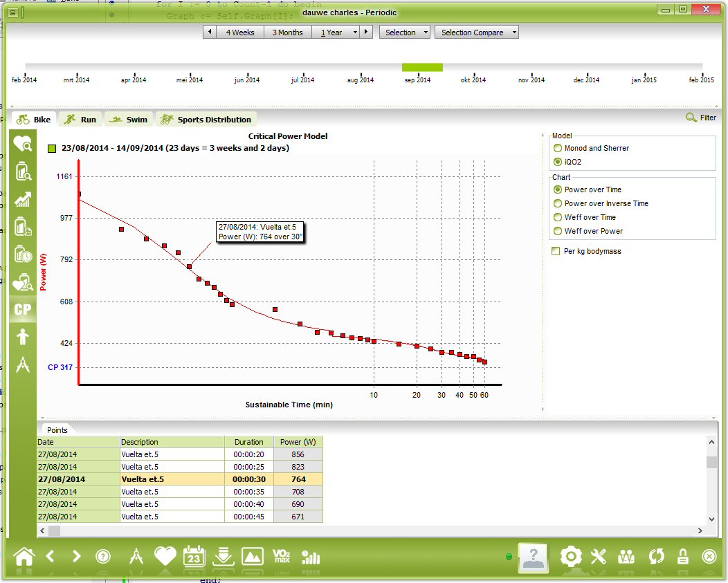Open the heart icon in bottom toolbar
Screen dimensions: 728x583
point(165,556)
